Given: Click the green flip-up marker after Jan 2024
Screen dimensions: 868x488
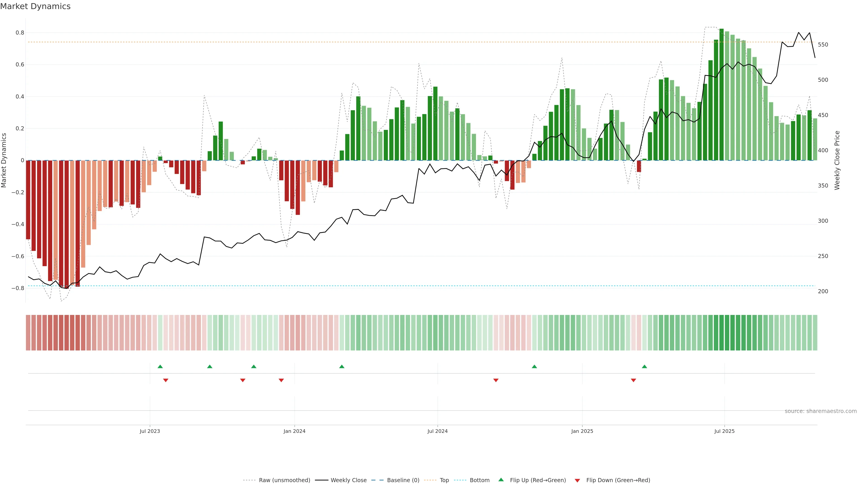Looking at the screenshot, I should tap(342, 366).
